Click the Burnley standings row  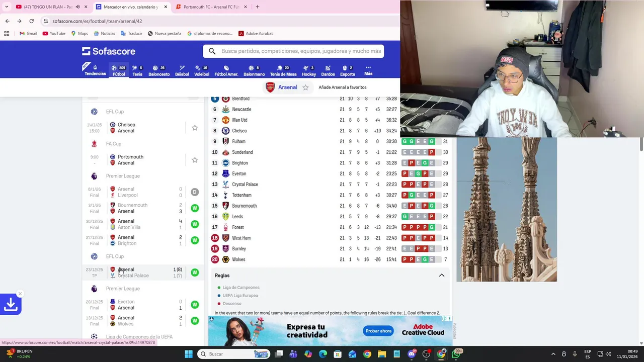coord(330,249)
